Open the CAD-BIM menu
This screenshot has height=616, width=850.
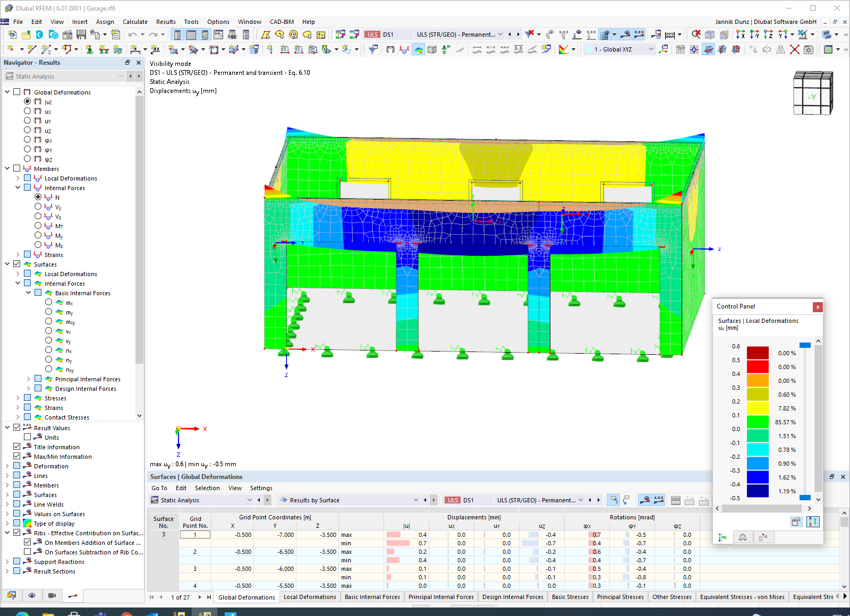click(282, 22)
